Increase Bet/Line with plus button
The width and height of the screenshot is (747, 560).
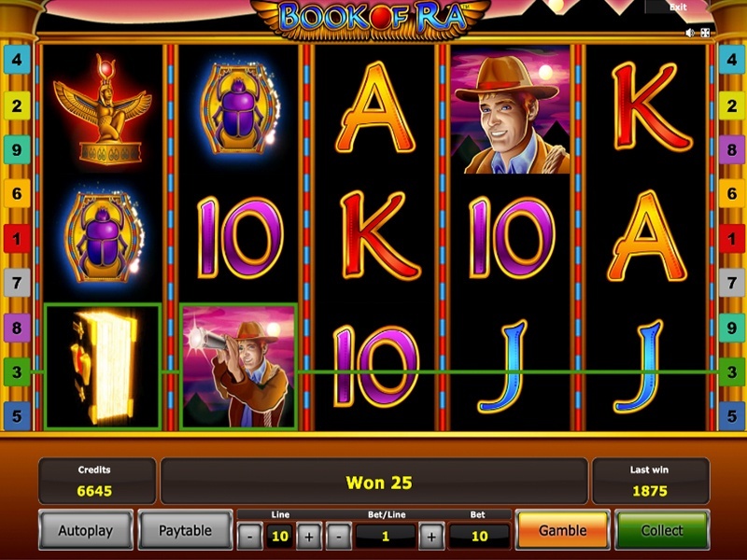(x=431, y=538)
